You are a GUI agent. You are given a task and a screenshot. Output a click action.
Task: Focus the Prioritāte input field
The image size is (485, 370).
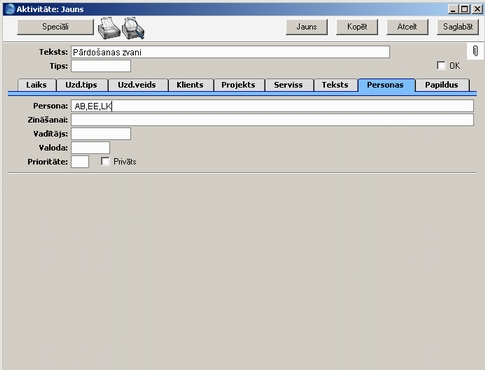80,162
